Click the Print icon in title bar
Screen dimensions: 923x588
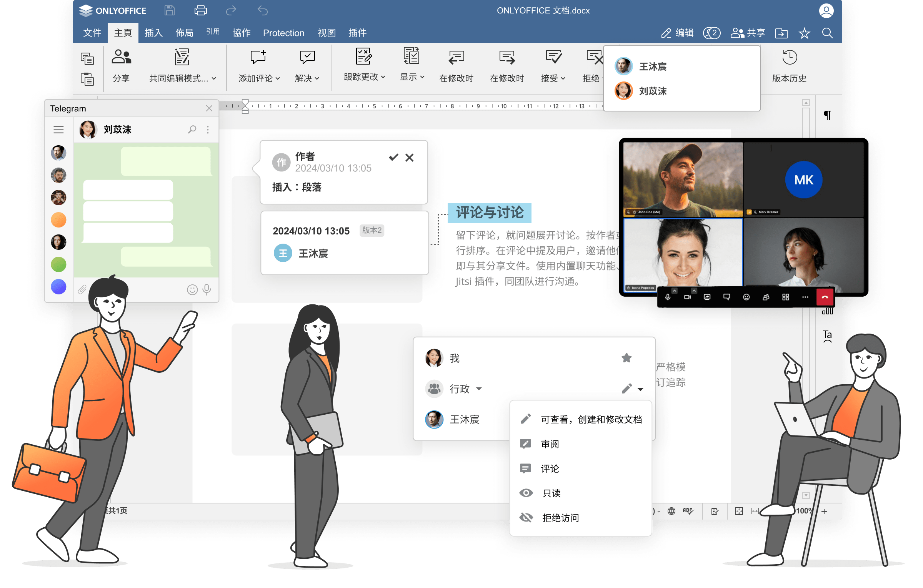(x=200, y=10)
